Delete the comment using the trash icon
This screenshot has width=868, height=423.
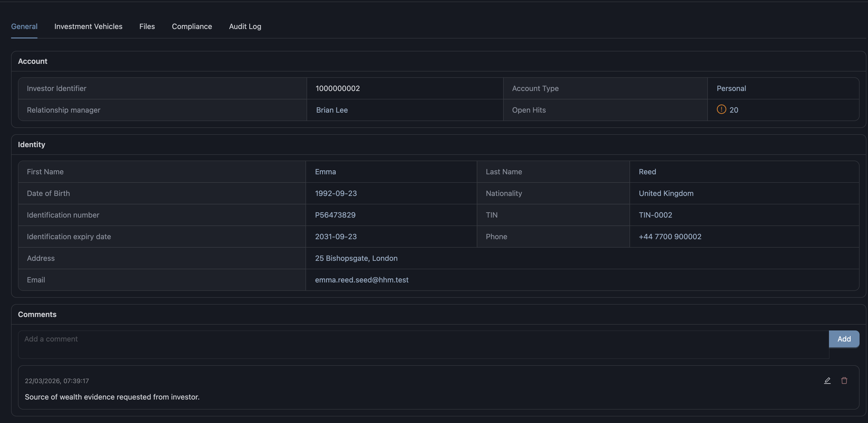(x=845, y=381)
